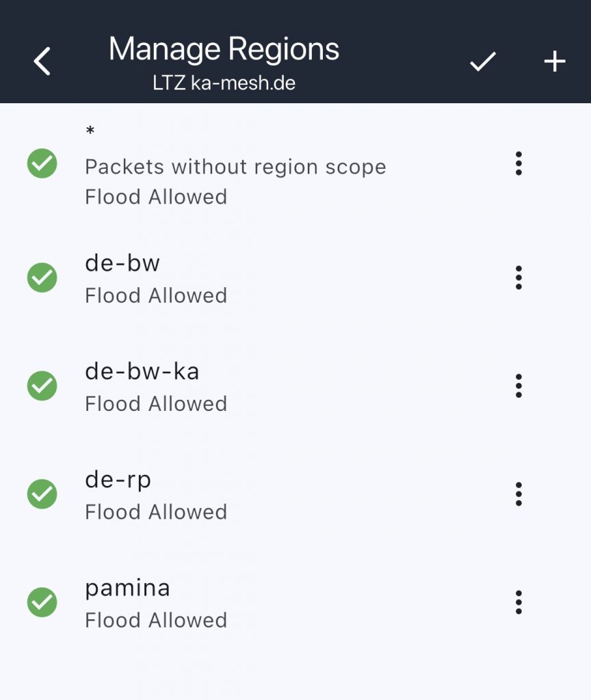Toggle green check for de-bw-ka region

click(42, 386)
